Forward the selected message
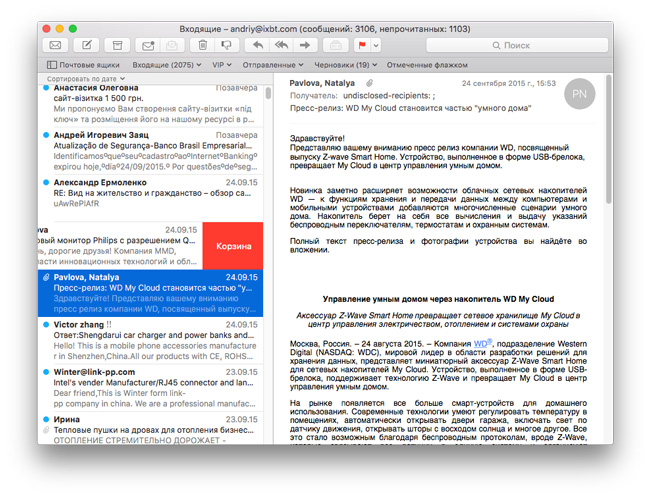This screenshot has height=497, width=650. tap(305, 45)
